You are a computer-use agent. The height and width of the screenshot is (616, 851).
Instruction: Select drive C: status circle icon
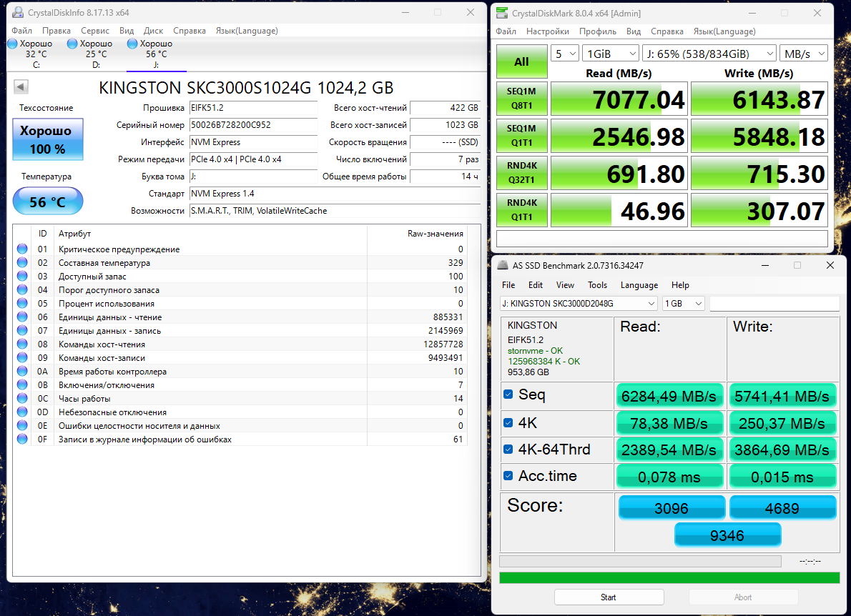[x=12, y=44]
